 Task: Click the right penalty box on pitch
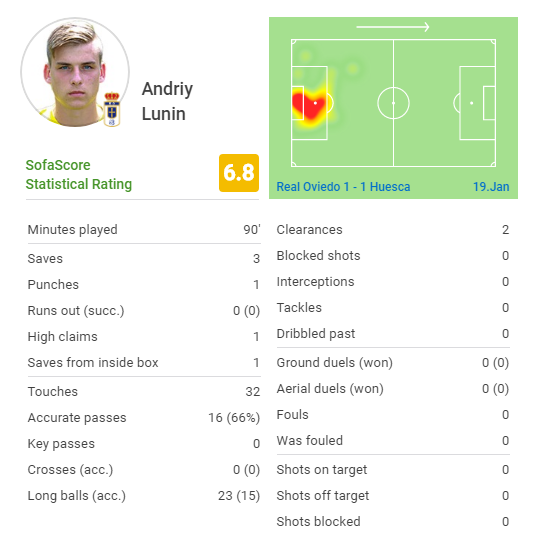[477, 103]
